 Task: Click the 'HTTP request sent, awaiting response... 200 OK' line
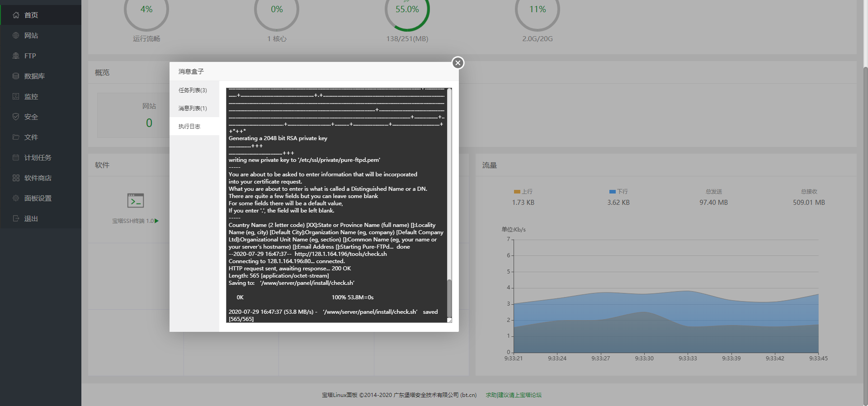(290, 269)
